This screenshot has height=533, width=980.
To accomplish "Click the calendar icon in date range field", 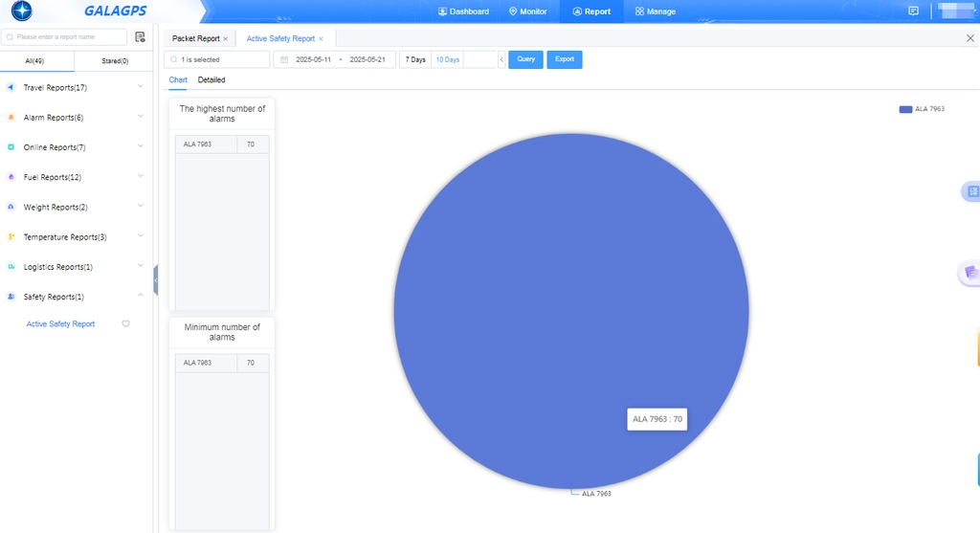I will (x=284, y=60).
